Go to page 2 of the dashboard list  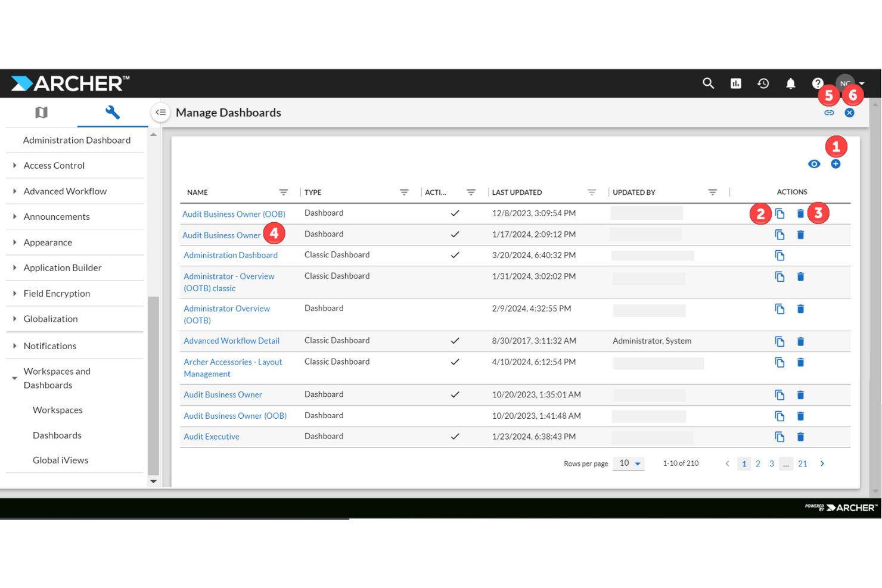[x=757, y=463]
